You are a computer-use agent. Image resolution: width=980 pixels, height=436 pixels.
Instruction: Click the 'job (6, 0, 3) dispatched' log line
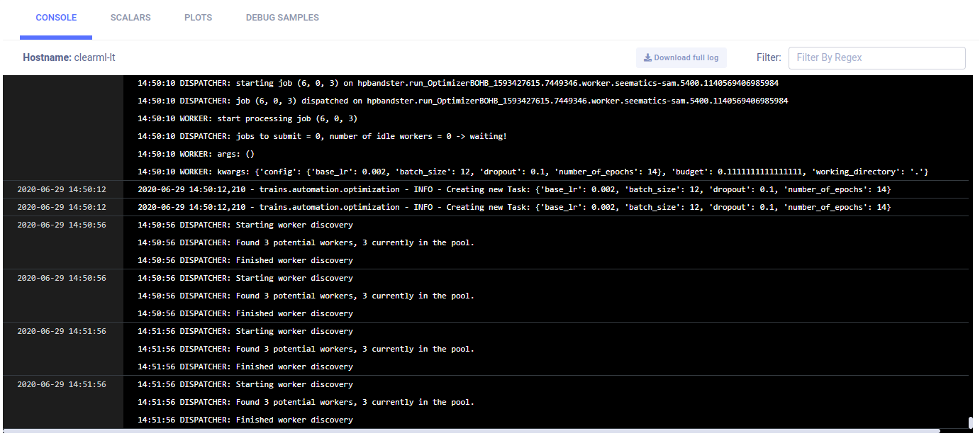pyautogui.click(x=462, y=101)
